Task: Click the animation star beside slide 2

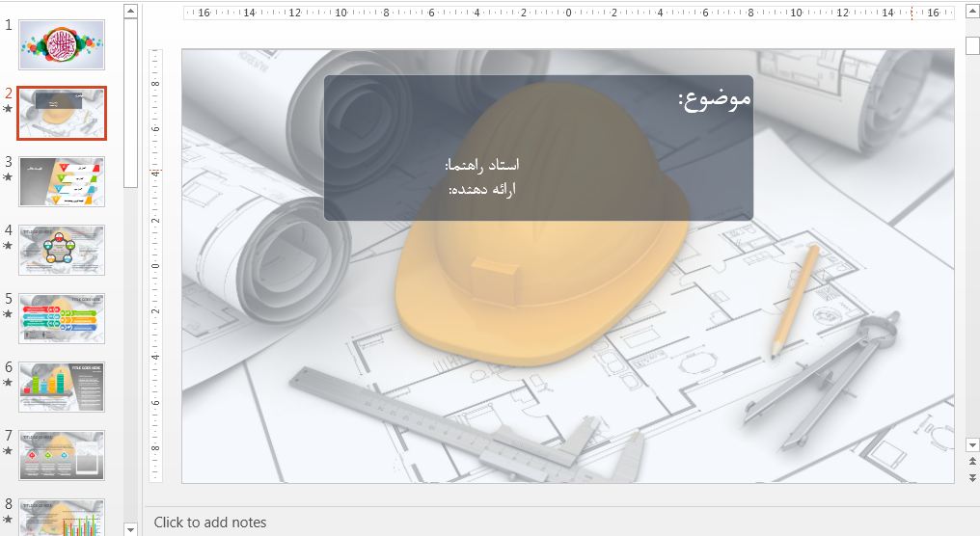Action: pyautogui.click(x=9, y=109)
